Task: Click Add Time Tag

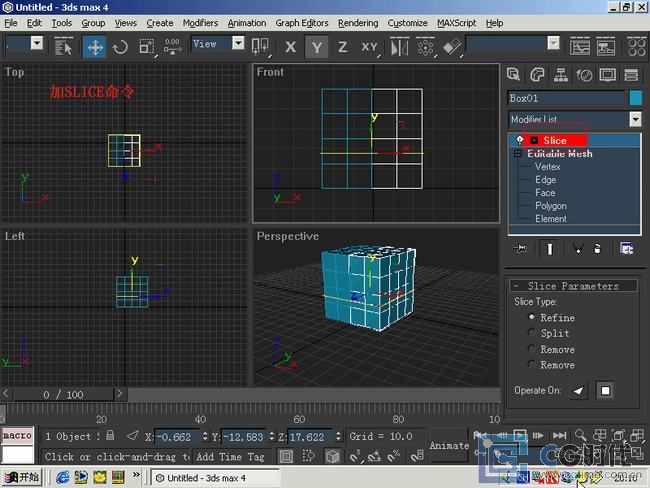Action: click(230, 456)
